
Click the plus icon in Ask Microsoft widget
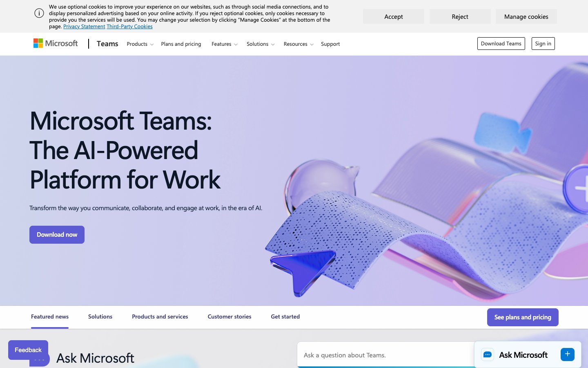(567, 354)
